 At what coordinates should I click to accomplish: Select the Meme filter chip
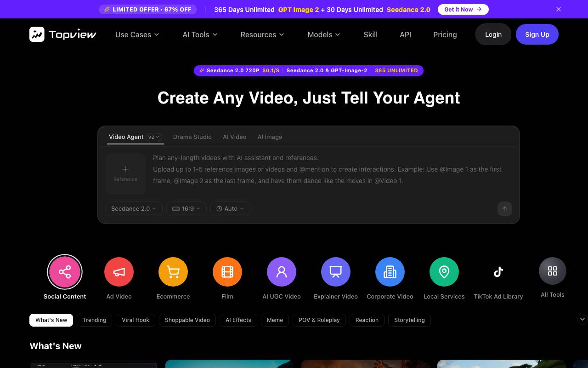(275, 320)
